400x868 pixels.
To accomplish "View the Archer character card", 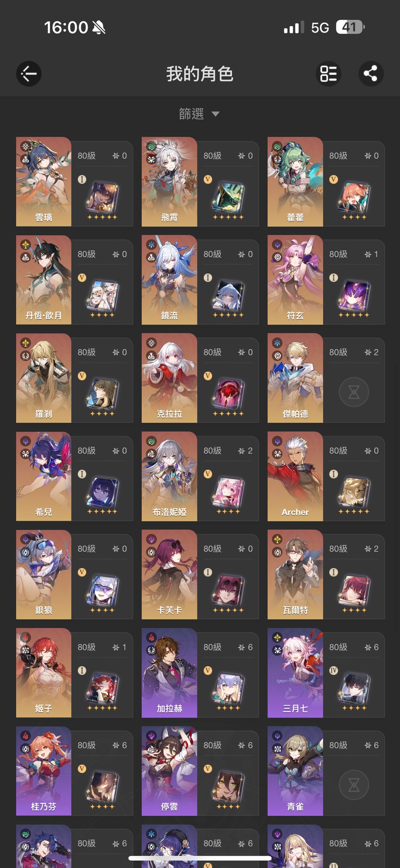I will (326, 476).
